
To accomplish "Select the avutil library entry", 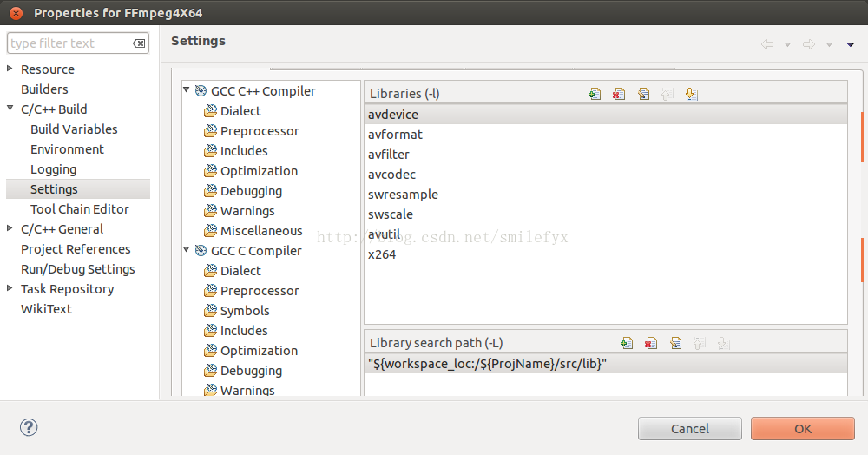I will 606,234.
